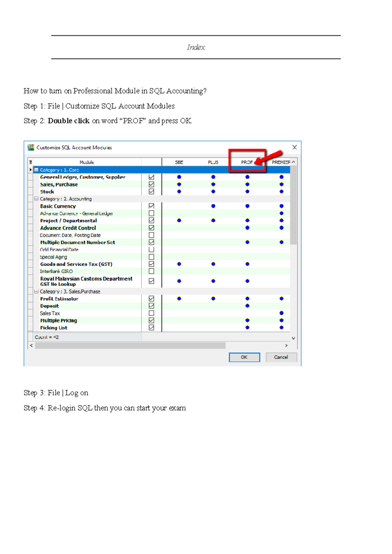This screenshot has height=554, width=392.
Task: Click the vertical scrollbar thumb
Action: [293, 205]
